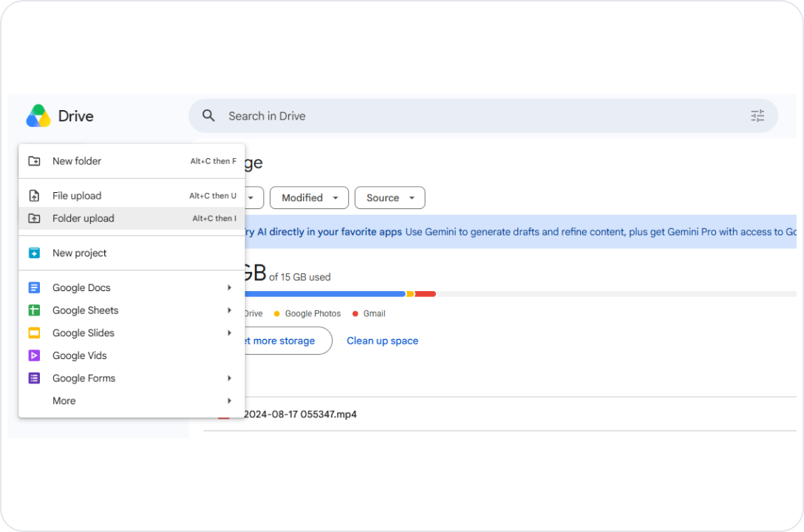The width and height of the screenshot is (804, 532).
Task: Select New folder menu entry
Action: coord(132,161)
